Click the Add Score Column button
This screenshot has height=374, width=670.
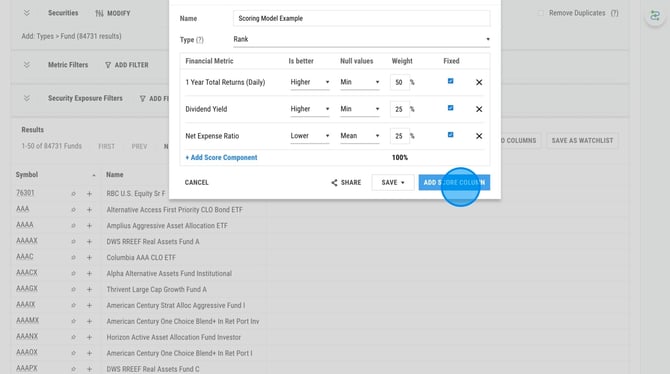tap(454, 183)
